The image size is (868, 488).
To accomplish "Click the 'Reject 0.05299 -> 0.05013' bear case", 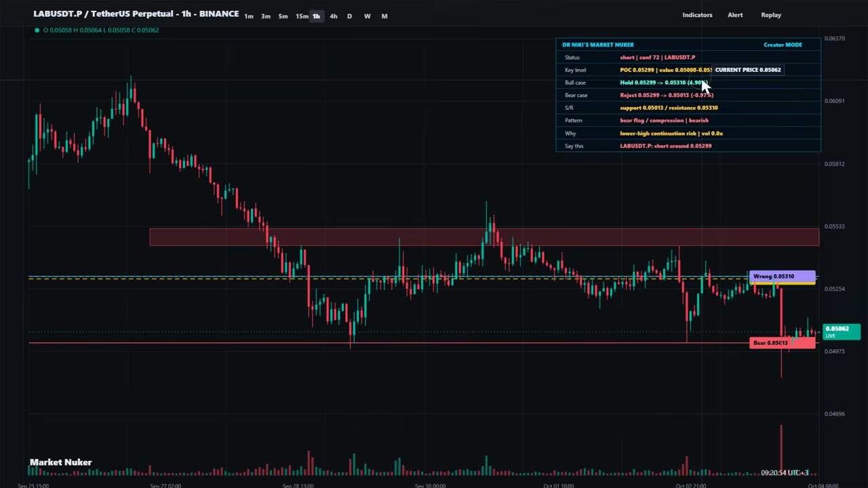I will (x=666, y=96).
